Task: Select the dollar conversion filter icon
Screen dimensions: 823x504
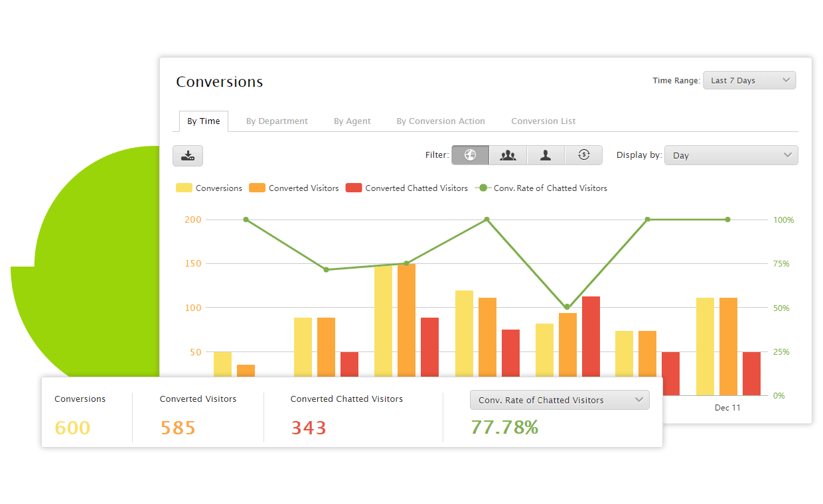Action: pos(583,155)
